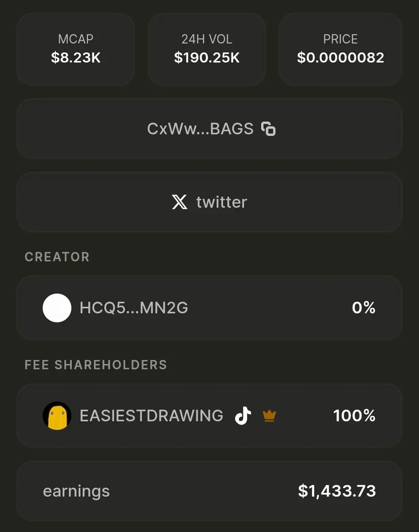Click the gold crown icon

click(x=269, y=416)
